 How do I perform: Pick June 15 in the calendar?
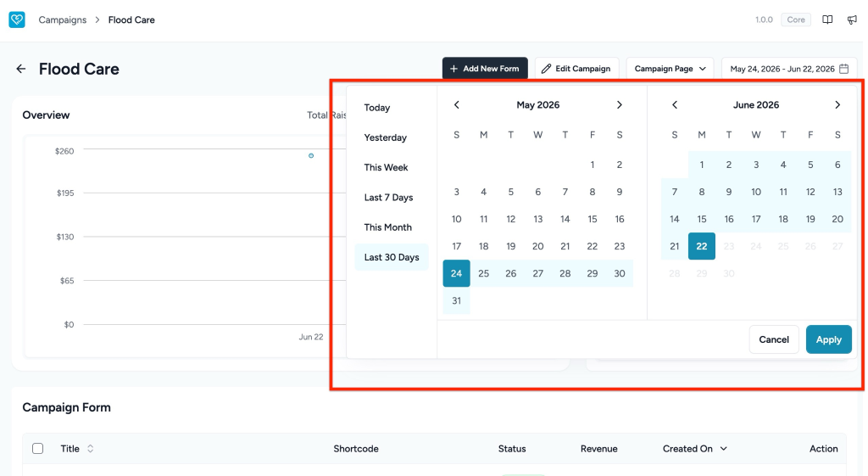(x=702, y=219)
